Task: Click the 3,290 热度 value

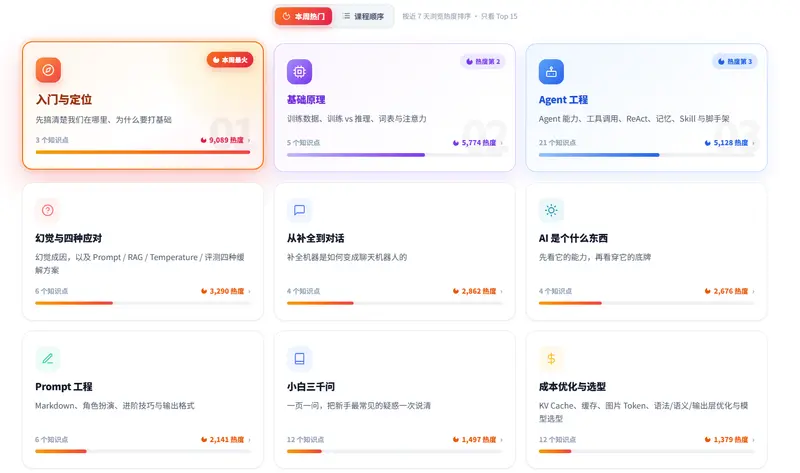Action: click(x=223, y=291)
